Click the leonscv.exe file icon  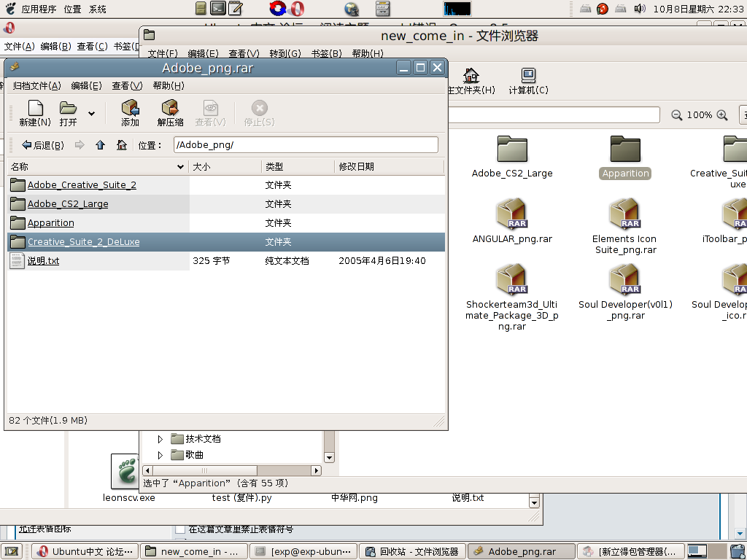pyautogui.click(x=124, y=472)
